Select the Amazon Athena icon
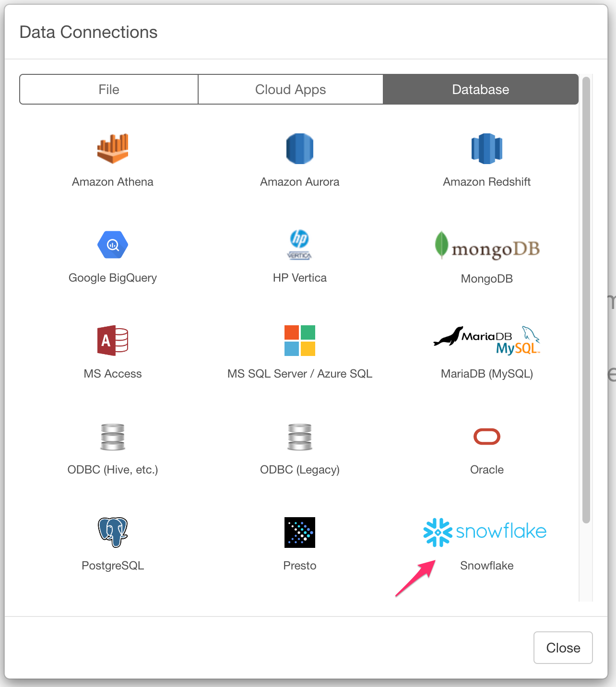This screenshot has height=687, width=616. [x=113, y=149]
